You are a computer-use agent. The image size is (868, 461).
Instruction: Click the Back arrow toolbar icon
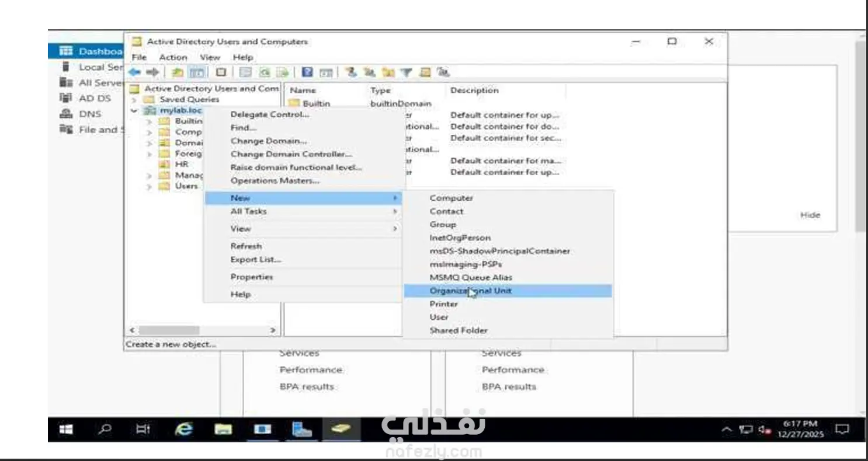click(135, 72)
